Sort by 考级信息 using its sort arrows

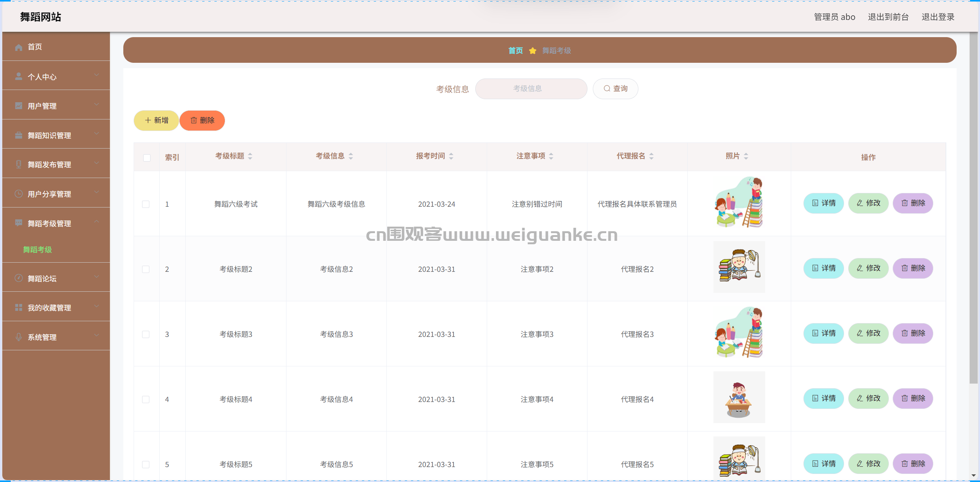351,156
